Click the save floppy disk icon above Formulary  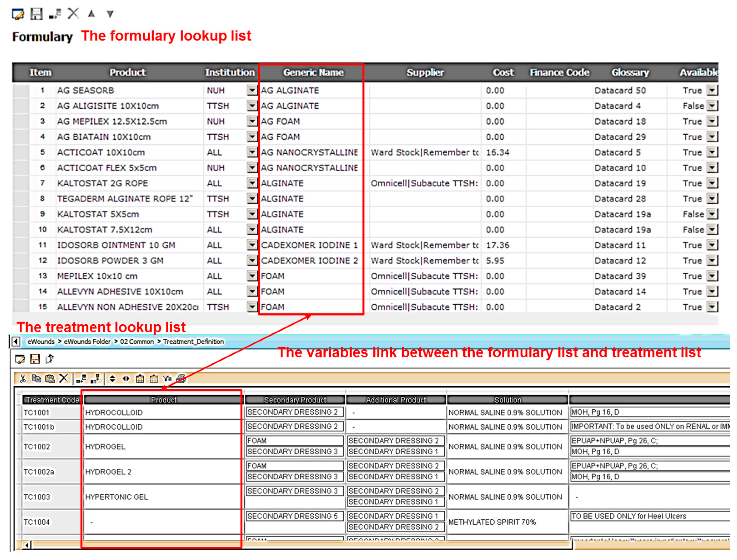coord(36,14)
